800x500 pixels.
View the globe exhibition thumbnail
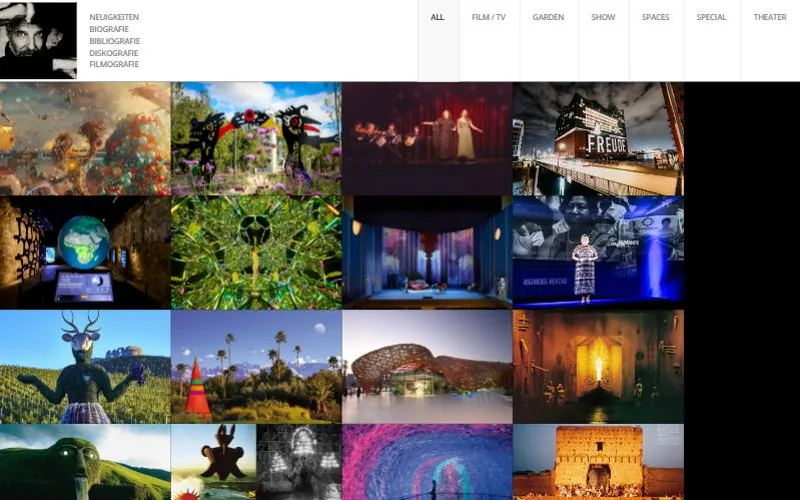85,253
